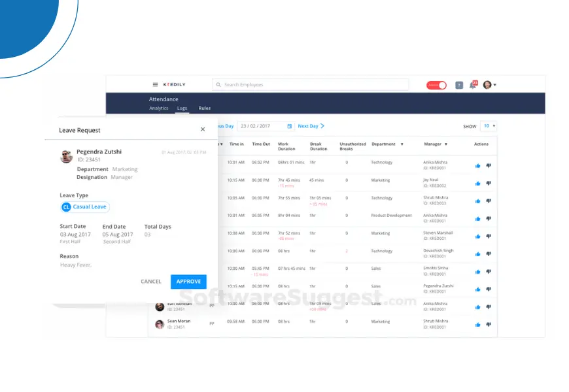Click the '09:58 AM' time-in cell
Image resolution: width=569 pixels, height=392 pixels.
tap(236, 321)
